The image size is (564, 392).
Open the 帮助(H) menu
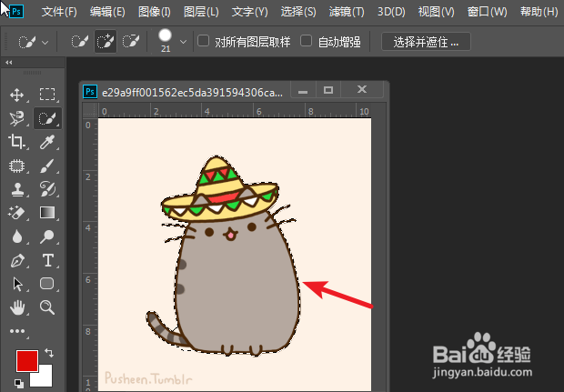[539, 12]
